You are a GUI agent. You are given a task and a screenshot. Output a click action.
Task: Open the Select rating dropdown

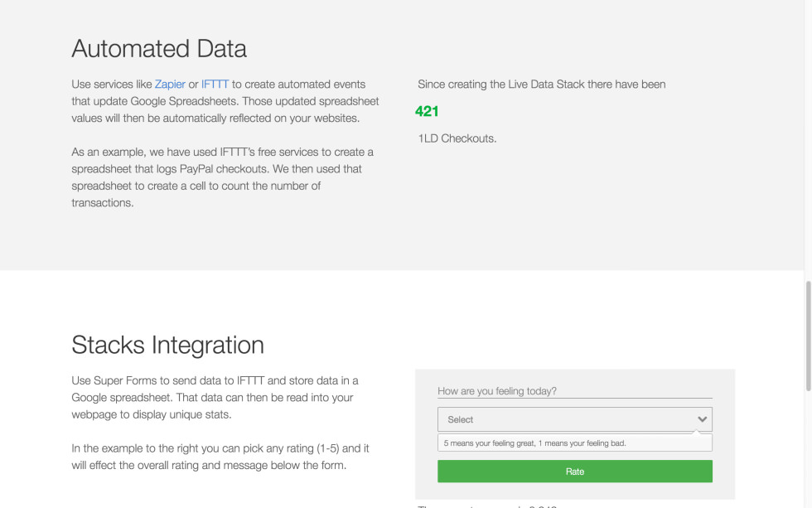575,419
